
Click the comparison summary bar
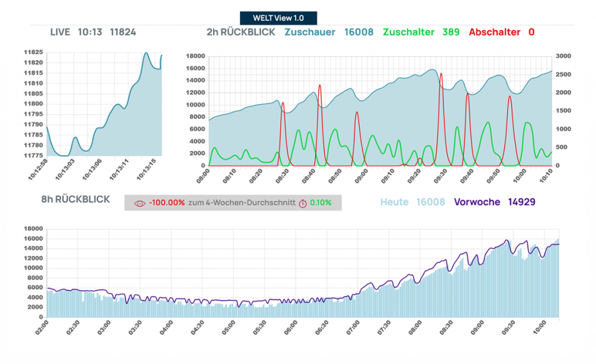(x=233, y=203)
